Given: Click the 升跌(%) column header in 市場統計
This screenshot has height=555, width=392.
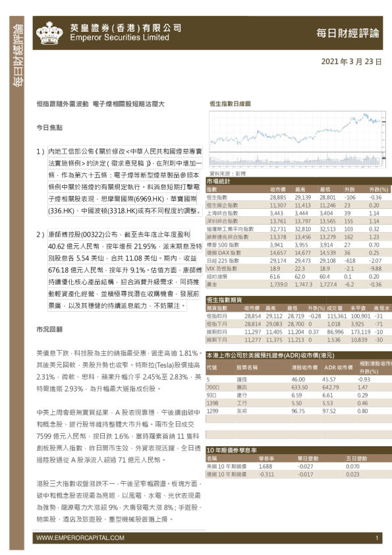Looking at the screenshot, I should (x=378, y=190).
